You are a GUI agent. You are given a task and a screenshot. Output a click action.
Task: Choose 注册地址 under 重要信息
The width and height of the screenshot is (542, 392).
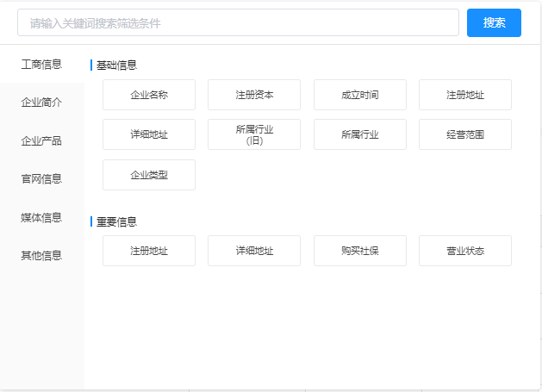coord(149,251)
